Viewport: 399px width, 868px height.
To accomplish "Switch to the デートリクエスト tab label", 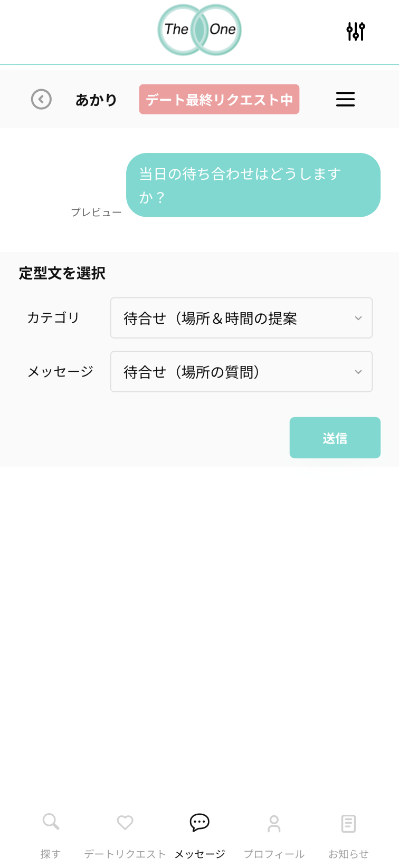I will pyautogui.click(x=125, y=854).
